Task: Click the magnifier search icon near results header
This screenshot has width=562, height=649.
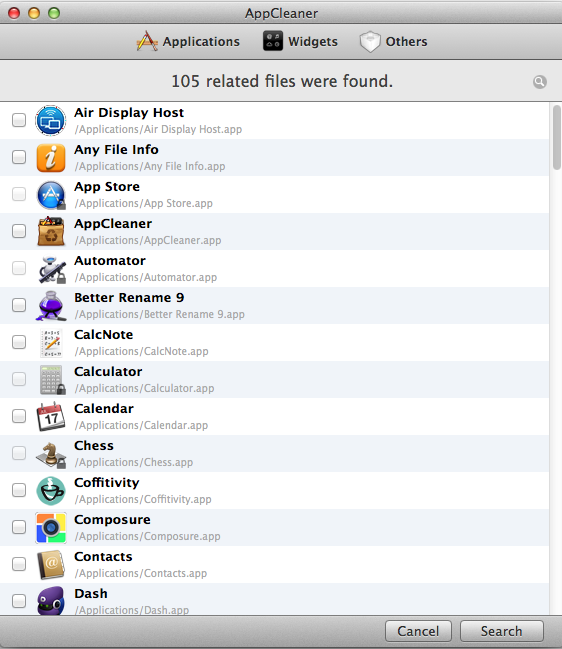Action: [540, 82]
